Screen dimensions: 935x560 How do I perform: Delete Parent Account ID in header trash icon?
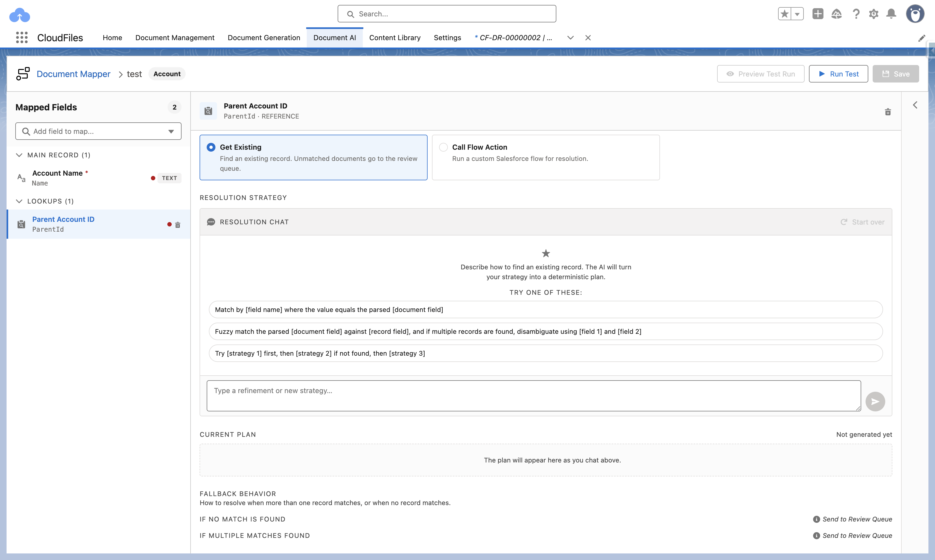[888, 112]
